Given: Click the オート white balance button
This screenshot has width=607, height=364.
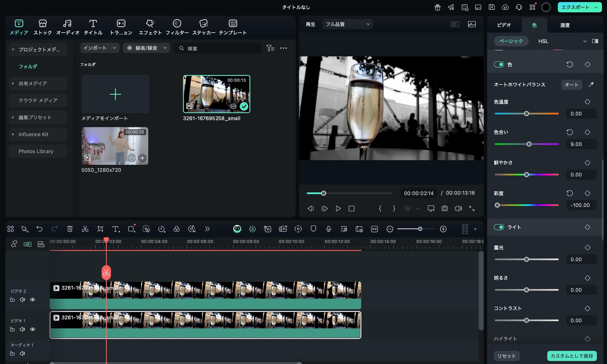Looking at the screenshot, I should pyautogui.click(x=572, y=85).
